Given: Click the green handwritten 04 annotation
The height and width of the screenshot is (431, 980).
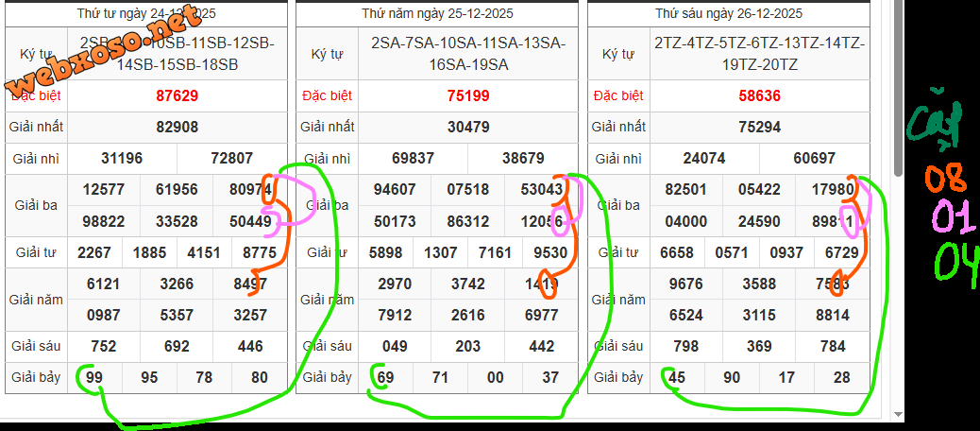Looking at the screenshot, I should coord(955,262).
